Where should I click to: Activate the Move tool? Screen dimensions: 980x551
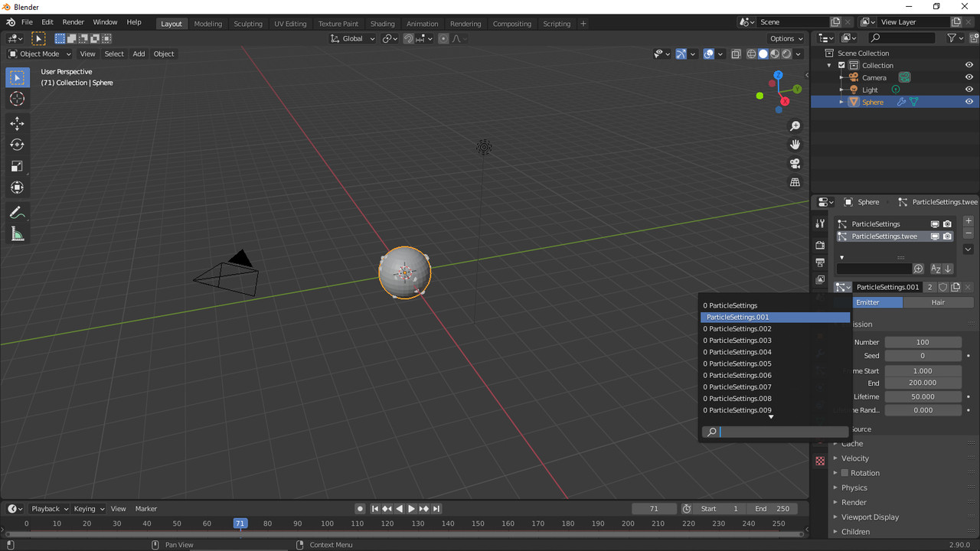(17, 123)
